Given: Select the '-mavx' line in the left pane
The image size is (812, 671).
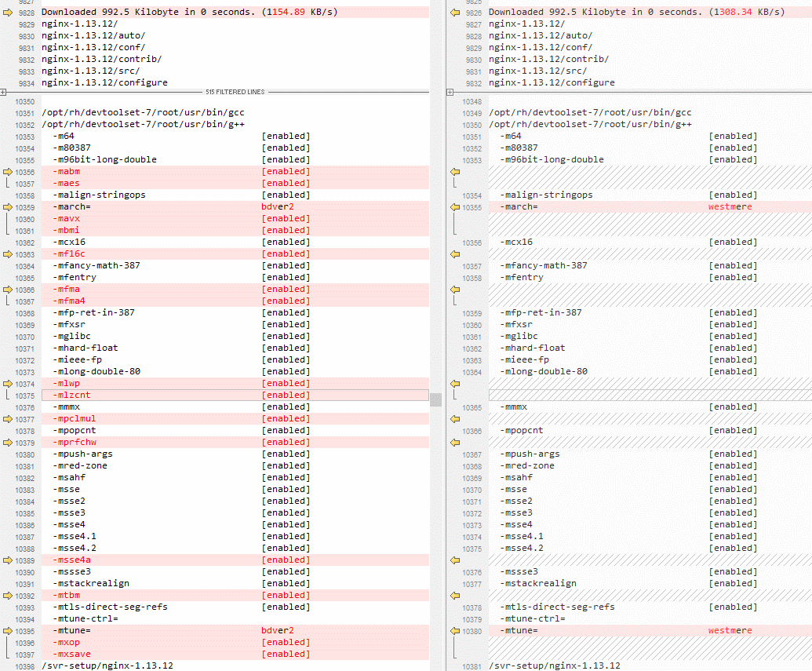Looking at the screenshot, I should coord(235,219).
